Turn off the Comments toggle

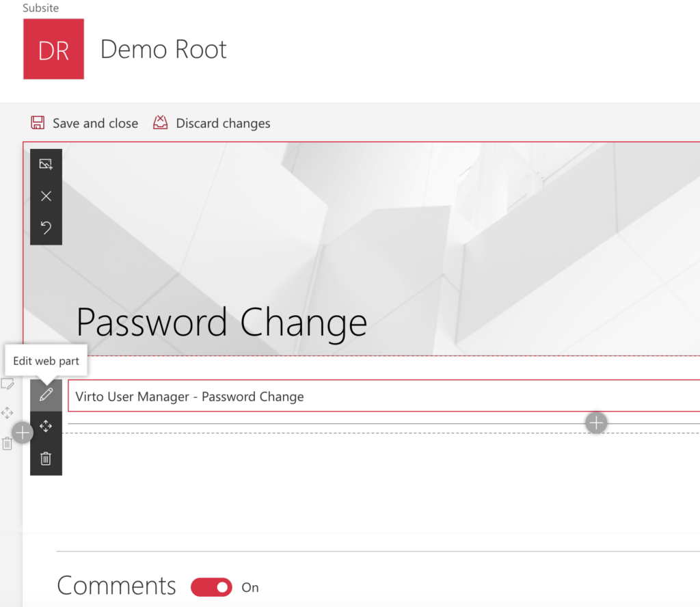212,586
